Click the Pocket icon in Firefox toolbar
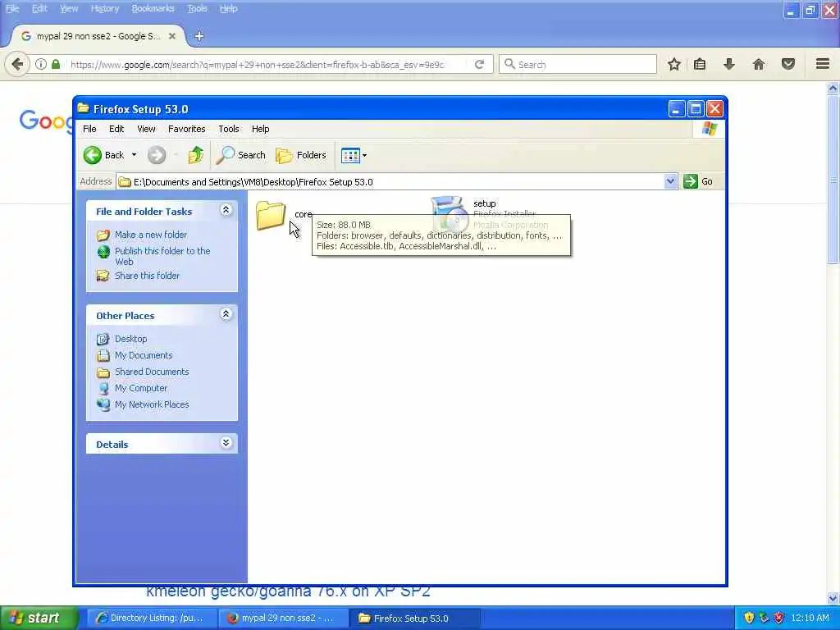 tap(788, 64)
